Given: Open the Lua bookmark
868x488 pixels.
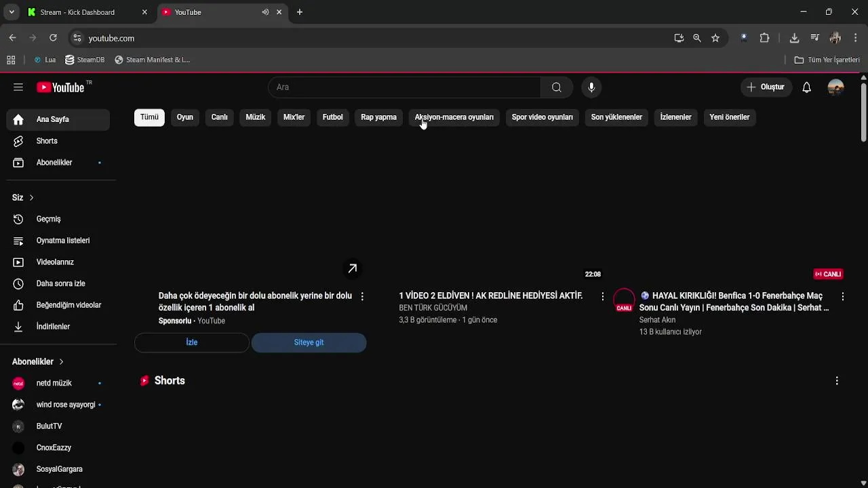Looking at the screenshot, I should [45, 60].
